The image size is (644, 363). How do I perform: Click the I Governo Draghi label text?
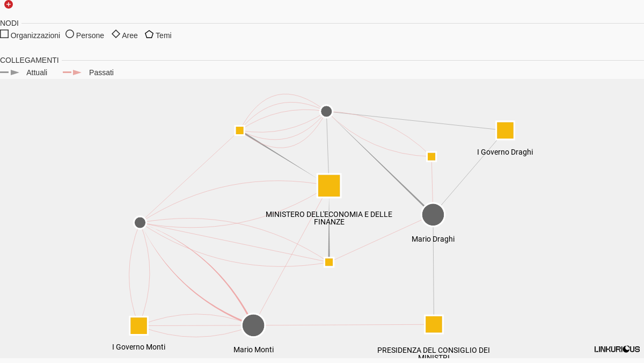(x=505, y=152)
